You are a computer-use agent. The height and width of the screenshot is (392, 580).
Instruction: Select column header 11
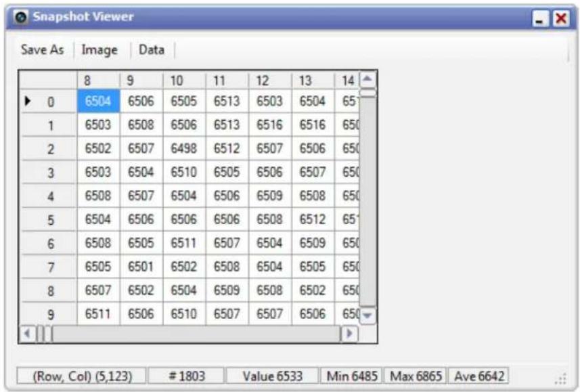pyautogui.click(x=227, y=81)
